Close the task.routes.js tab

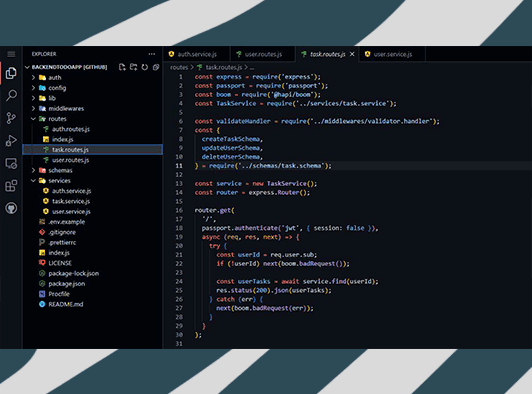click(352, 54)
